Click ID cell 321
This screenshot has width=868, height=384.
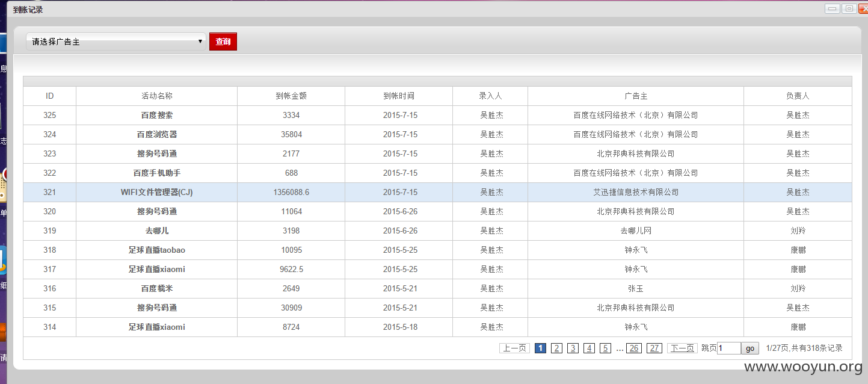[50, 192]
